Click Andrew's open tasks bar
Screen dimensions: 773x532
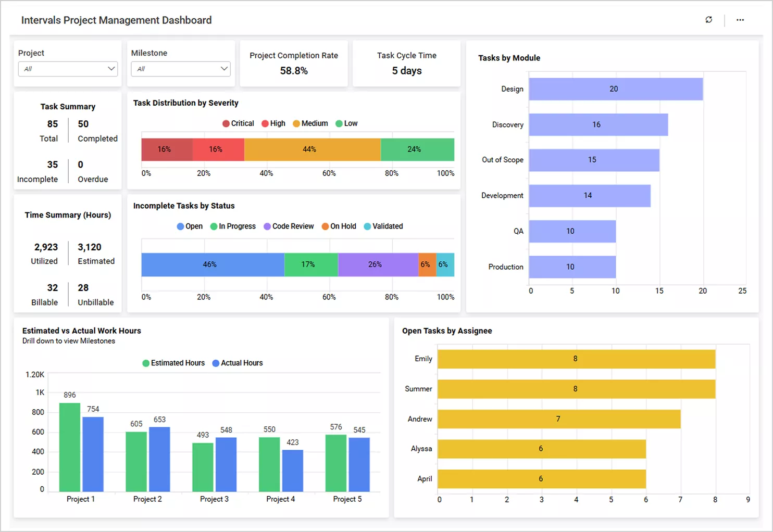(x=559, y=419)
